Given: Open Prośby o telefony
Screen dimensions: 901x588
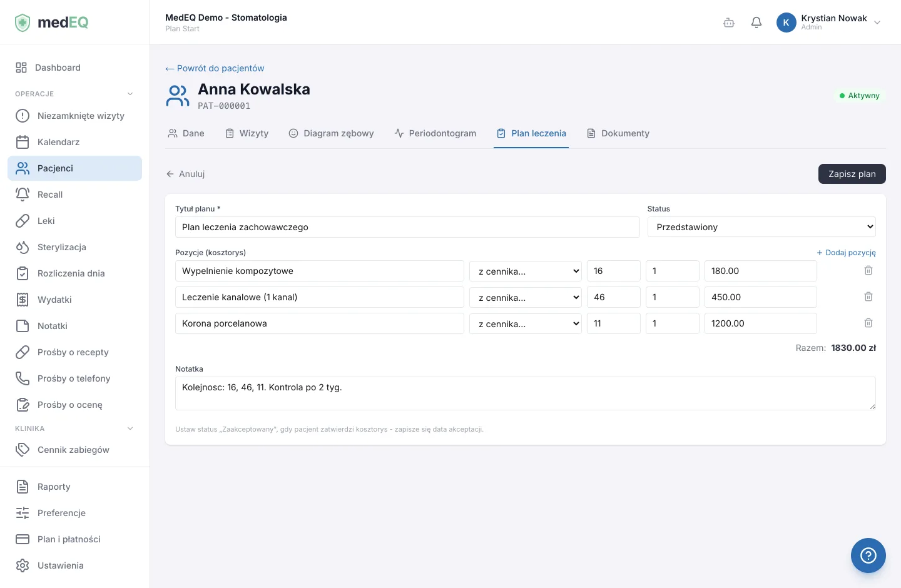Looking at the screenshot, I should [74, 378].
